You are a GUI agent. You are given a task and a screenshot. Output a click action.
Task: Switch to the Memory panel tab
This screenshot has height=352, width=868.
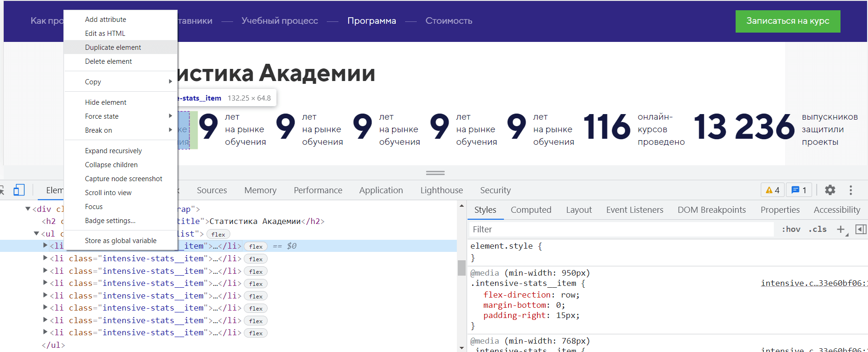coord(260,190)
